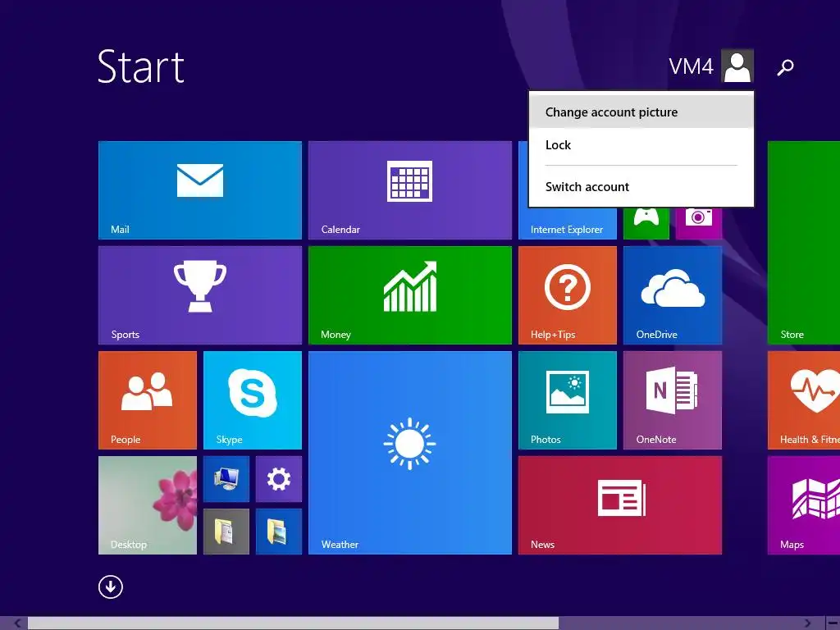
Task: Open the Xbox Games tile
Action: tap(646, 223)
